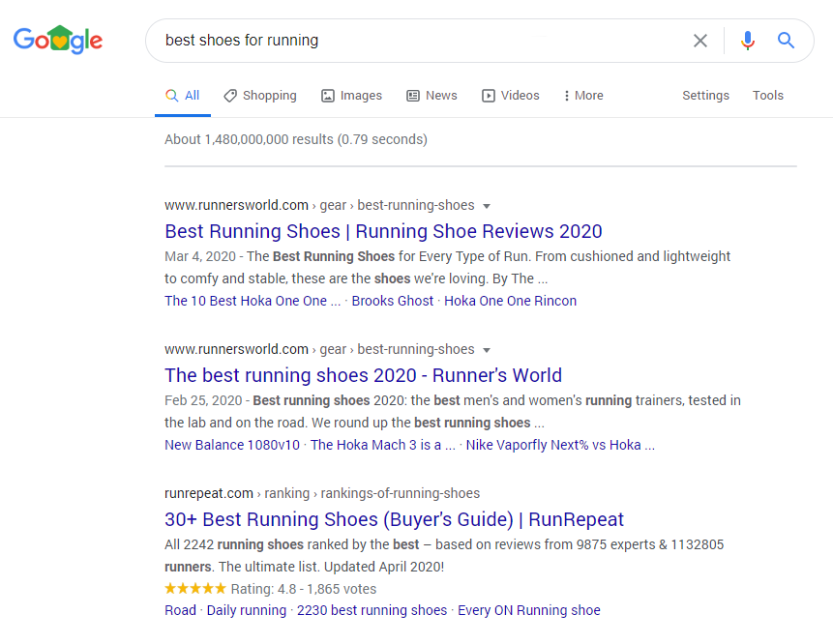833x644 pixels.
Task: Clear the search query with X icon
Action: 700,41
